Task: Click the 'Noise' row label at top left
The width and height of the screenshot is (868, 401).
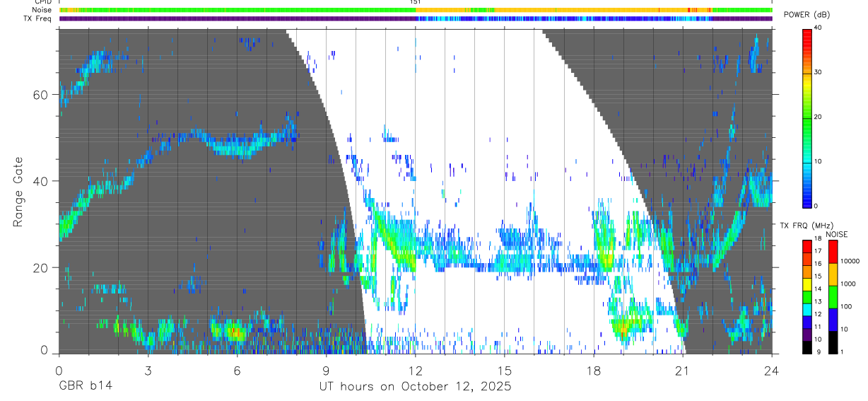Action: (x=42, y=10)
